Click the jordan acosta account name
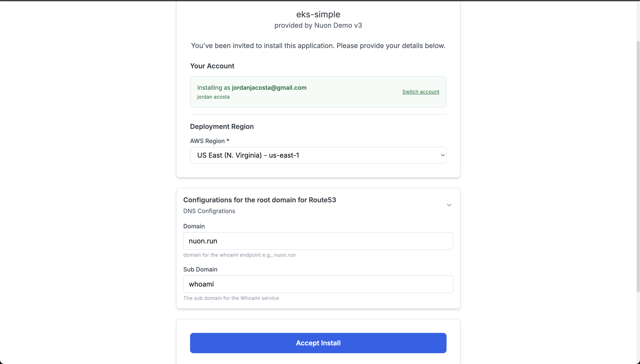 (213, 97)
